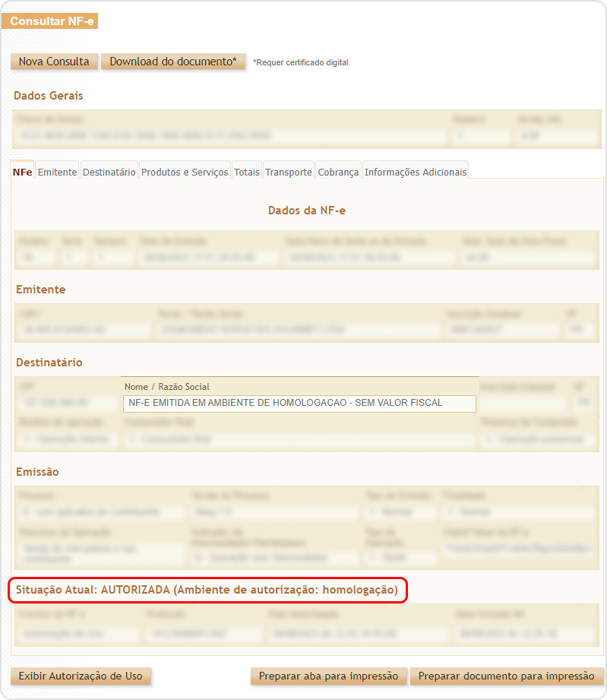607x700 pixels.
Task: Click Preparar documento para impressão
Action: pos(507,676)
